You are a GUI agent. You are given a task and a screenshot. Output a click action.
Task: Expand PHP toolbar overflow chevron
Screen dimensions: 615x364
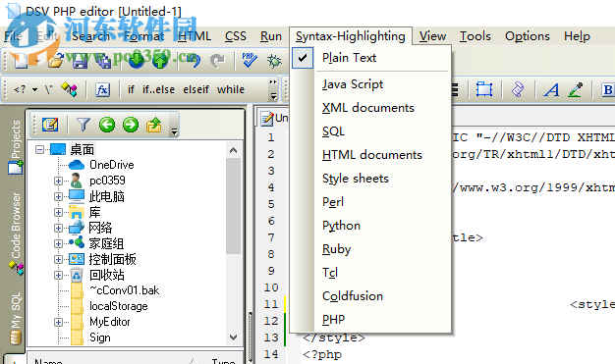point(273,89)
